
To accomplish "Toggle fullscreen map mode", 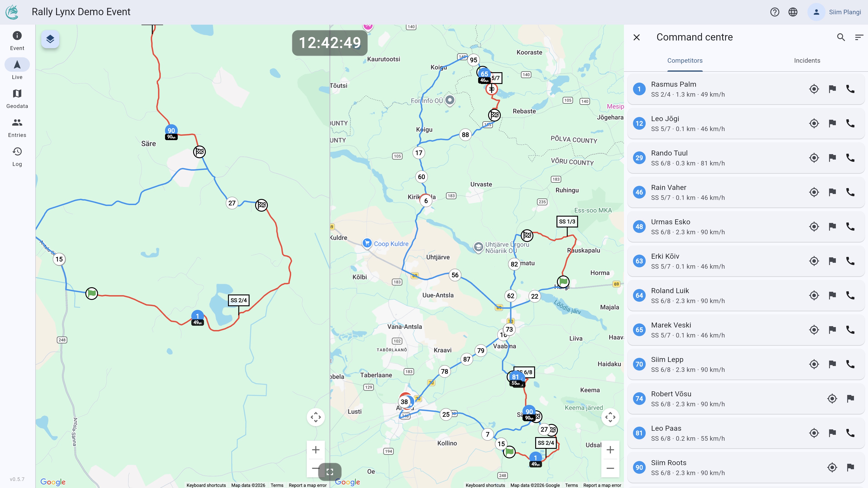I will pos(330,471).
